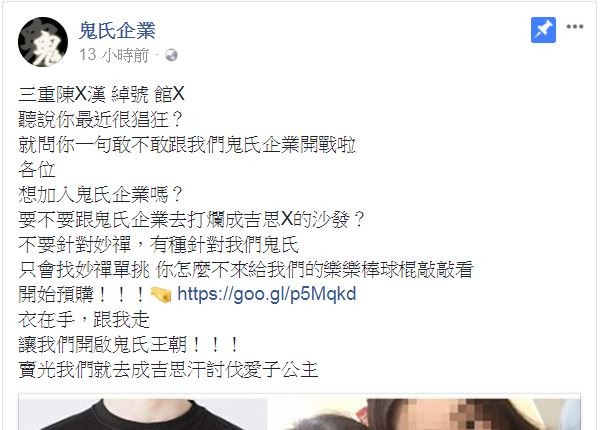The height and width of the screenshot is (430, 608).
Task: Click the 鬼氏企業 profile avatar
Action: coord(43,42)
